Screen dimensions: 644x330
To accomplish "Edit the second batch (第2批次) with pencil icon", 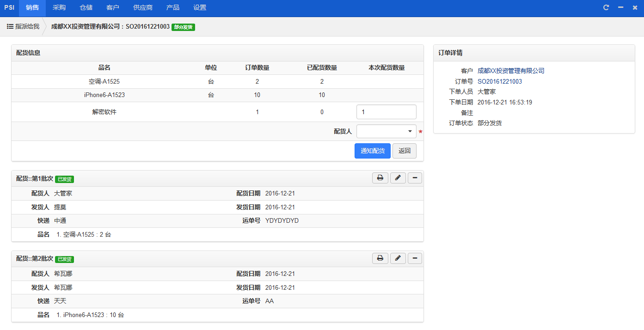I will point(398,258).
